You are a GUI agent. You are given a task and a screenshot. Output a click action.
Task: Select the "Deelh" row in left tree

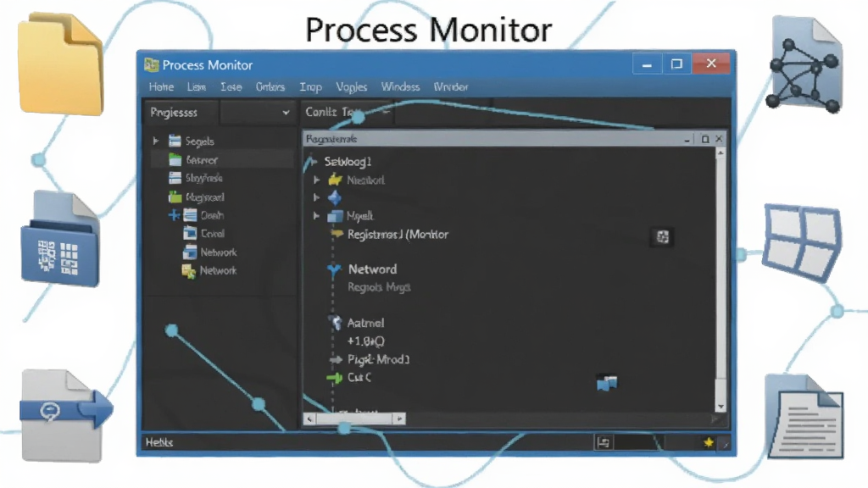click(203, 215)
